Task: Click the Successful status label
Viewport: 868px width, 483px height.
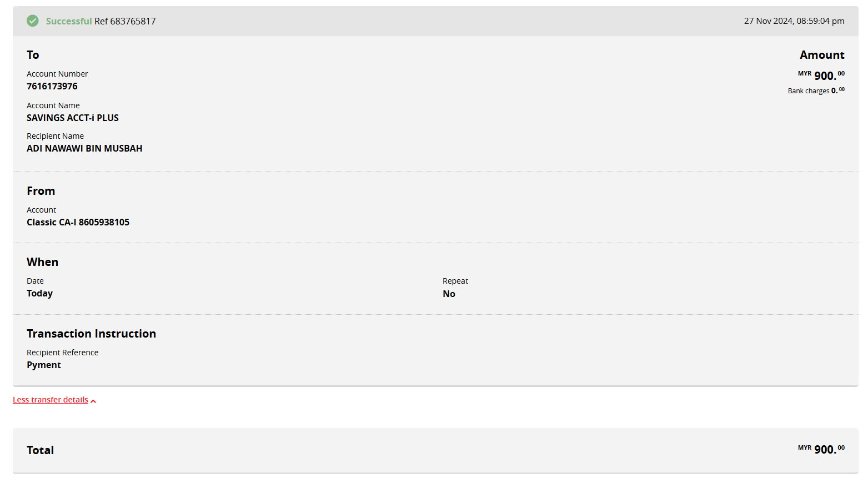Action: [x=68, y=21]
